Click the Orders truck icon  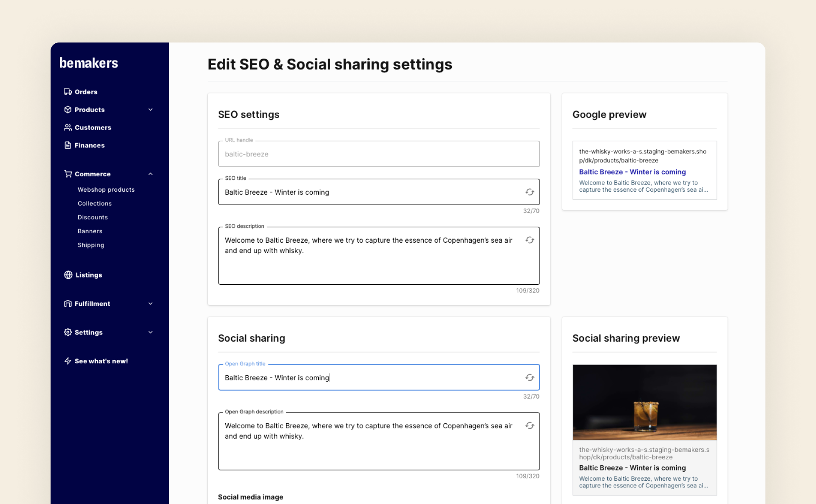(x=68, y=92)
